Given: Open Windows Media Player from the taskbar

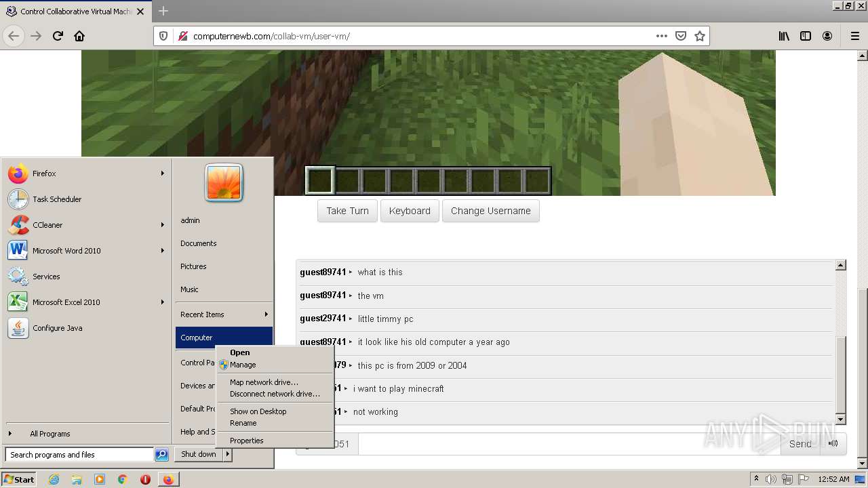Looking at the screenshot, I should [x=100, y=479].
